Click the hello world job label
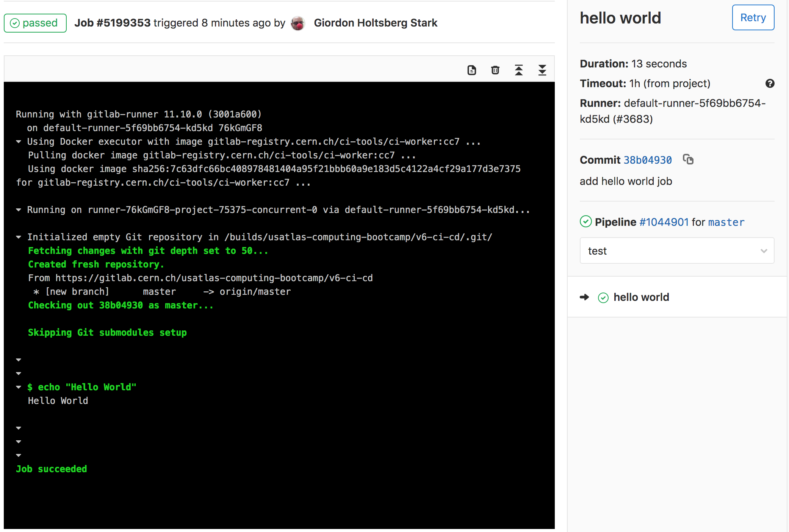 coord(642,296)
